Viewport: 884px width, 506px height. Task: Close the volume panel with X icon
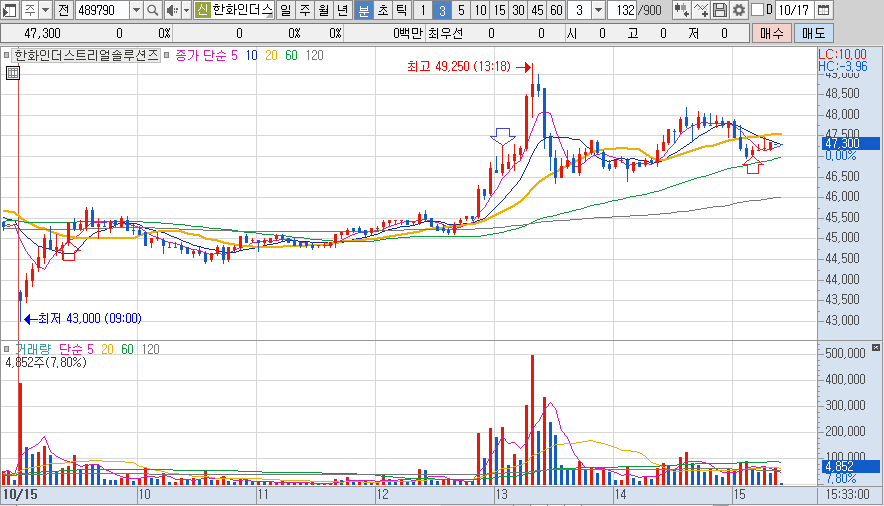tap(876, 348)
